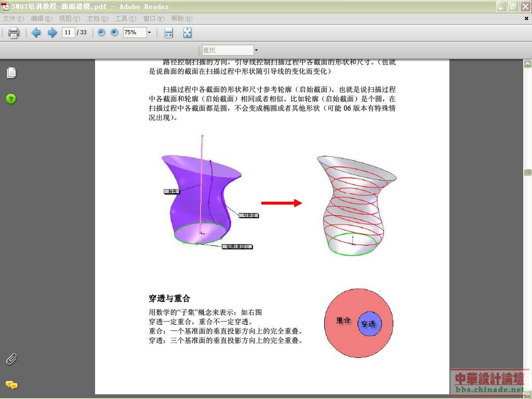The image size is (532, 399).
Task: Click the gray spiral surface image
Action: [356, 205]
